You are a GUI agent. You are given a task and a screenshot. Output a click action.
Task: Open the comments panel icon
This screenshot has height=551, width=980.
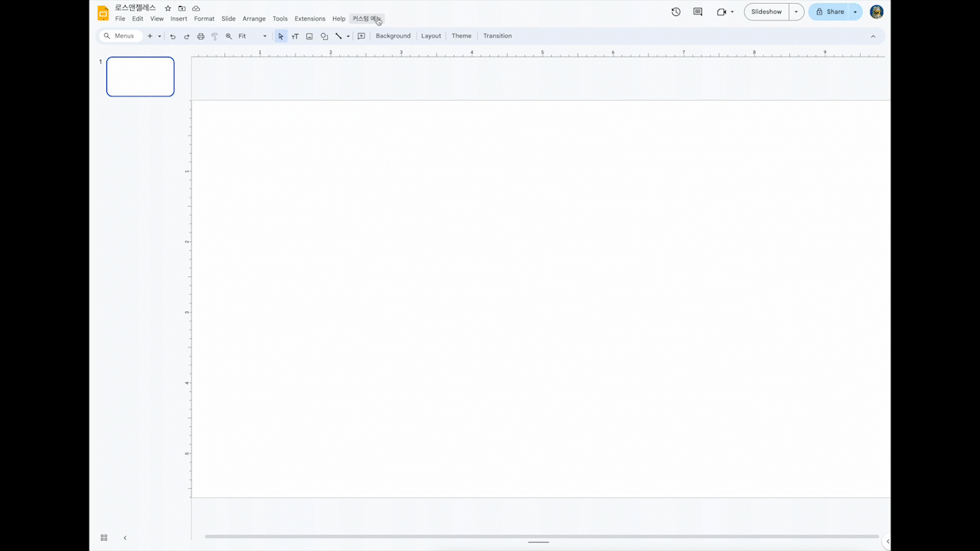[697, 11]
